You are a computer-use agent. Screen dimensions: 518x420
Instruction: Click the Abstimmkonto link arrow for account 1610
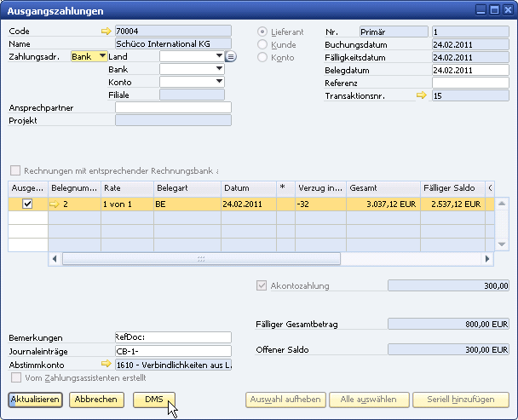[x=106, y=365]
